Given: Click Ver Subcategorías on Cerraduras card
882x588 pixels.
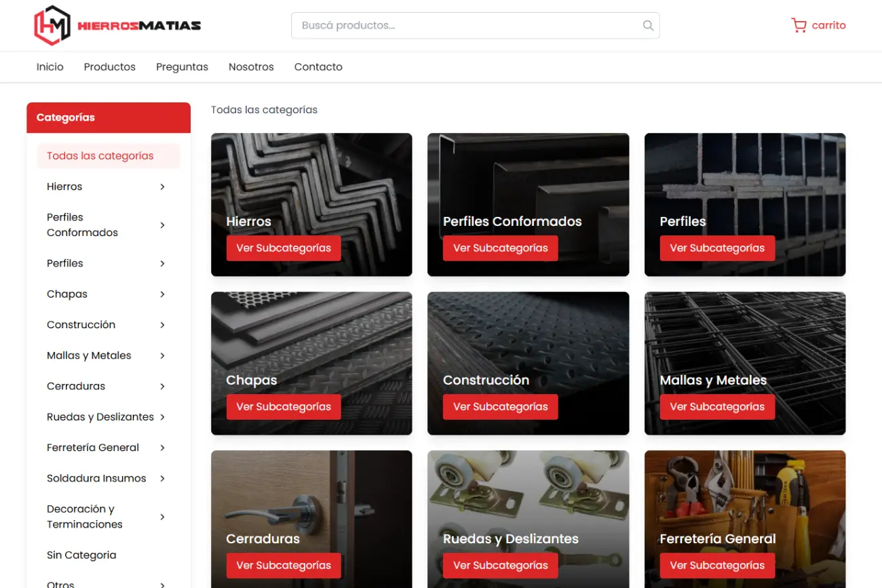Looking at the screenshot, I should pos(284,566).
